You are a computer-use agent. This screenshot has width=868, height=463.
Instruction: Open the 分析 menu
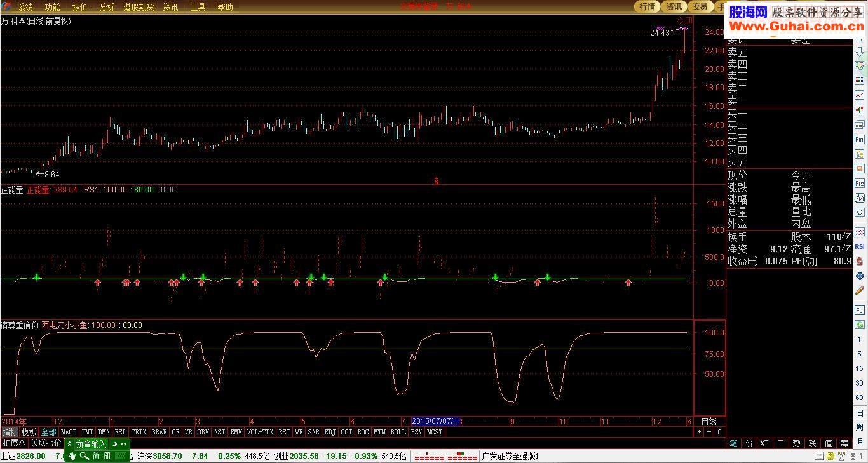107,7
